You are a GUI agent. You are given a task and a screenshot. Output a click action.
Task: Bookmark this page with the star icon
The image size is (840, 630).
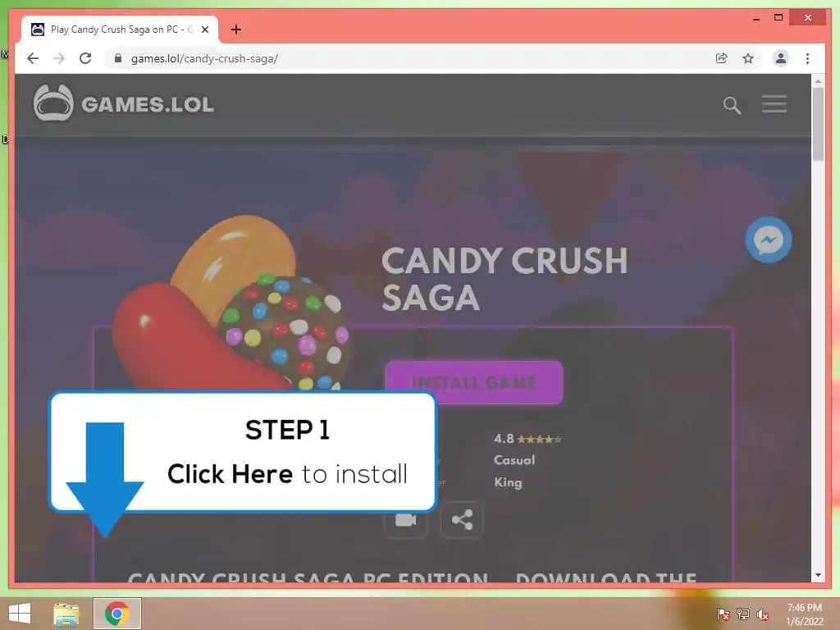[748, 58]
